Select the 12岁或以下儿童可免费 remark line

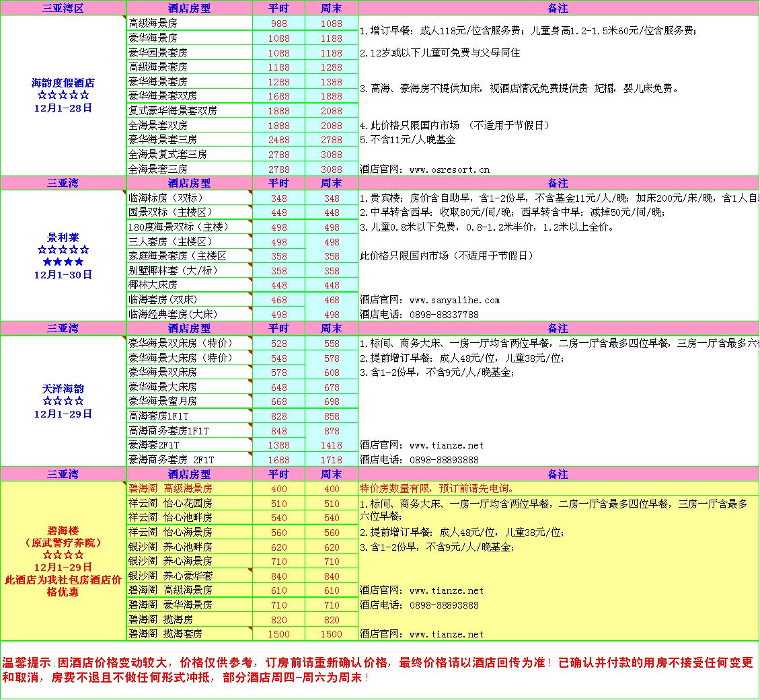440,52
